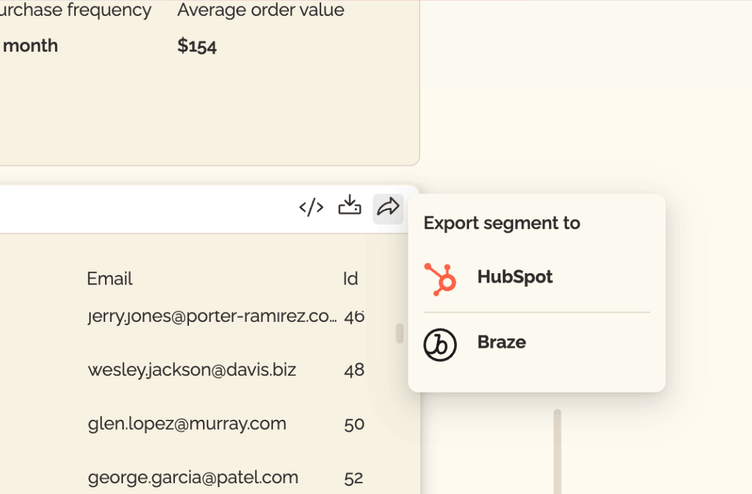The image size is (752, 494).
Task: Click the Id value 50
Action: pos(354,424)
